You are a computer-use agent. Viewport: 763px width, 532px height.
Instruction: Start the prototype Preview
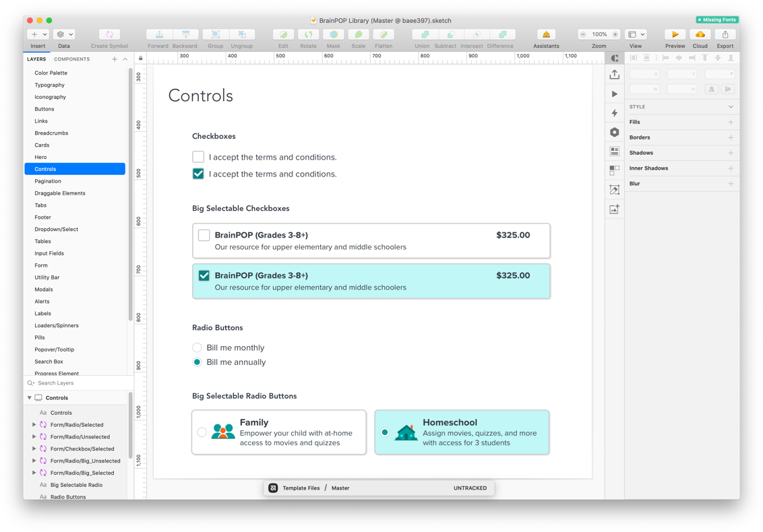tap(675, 34)
